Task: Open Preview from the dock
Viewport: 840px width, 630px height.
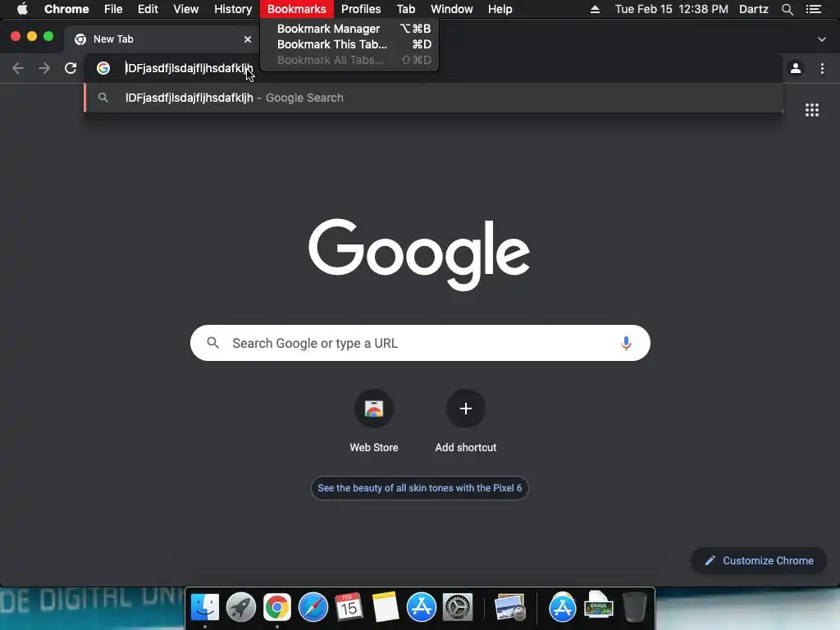Action: pos(509,607)
